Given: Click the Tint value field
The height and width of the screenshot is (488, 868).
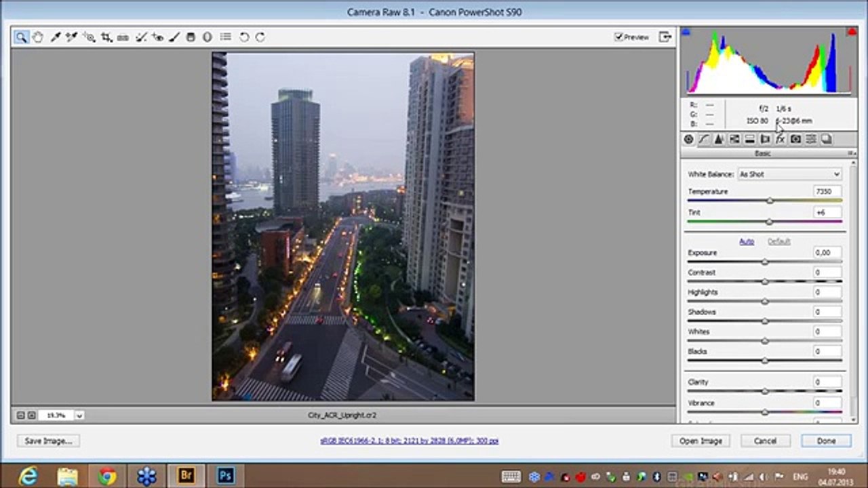Looking at the screenshot, I should click(x=827, y=212).
